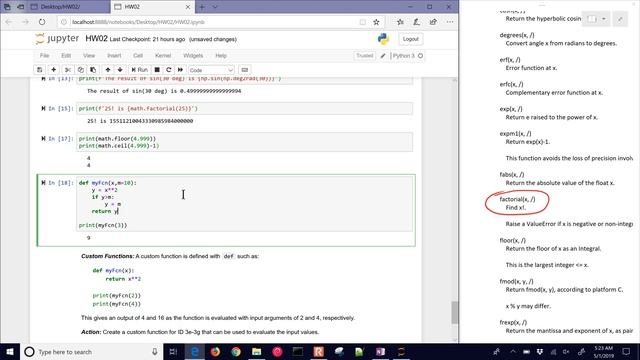The width and height of the screenshot is (640, 360).
Task: Click the browser forward arrow
Action: coord(25,22)
